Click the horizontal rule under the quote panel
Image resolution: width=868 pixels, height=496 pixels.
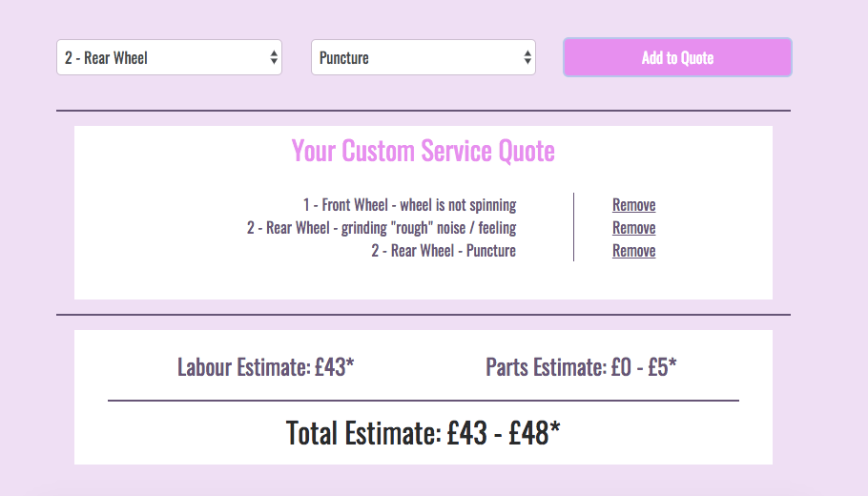click(424, 315)
